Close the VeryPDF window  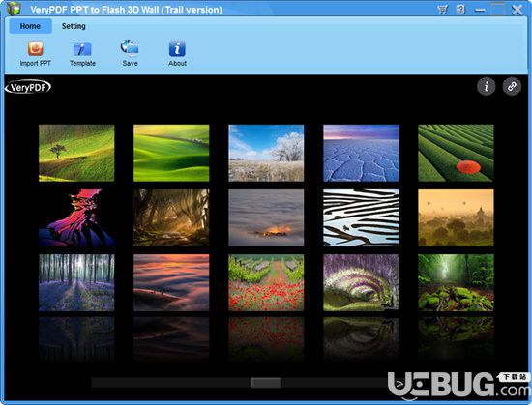(517, 10)
